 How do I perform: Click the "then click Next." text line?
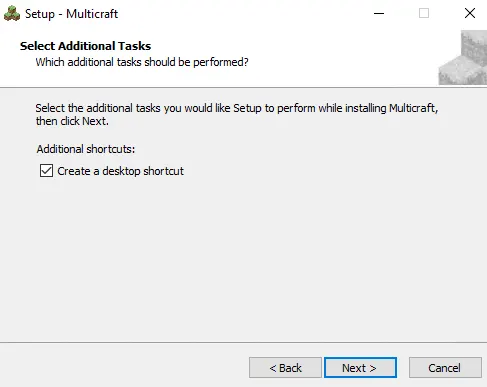point(72,121)
